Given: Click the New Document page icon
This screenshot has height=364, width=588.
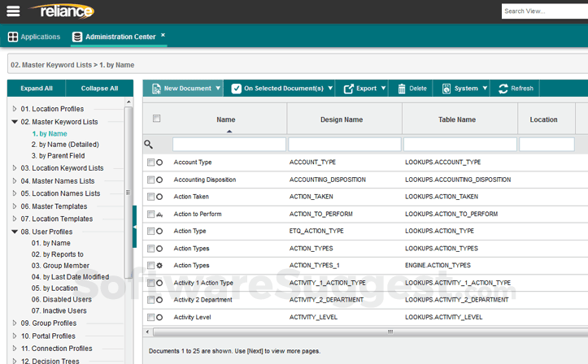Looking at the screenshot, I should [x=155, y=89].
